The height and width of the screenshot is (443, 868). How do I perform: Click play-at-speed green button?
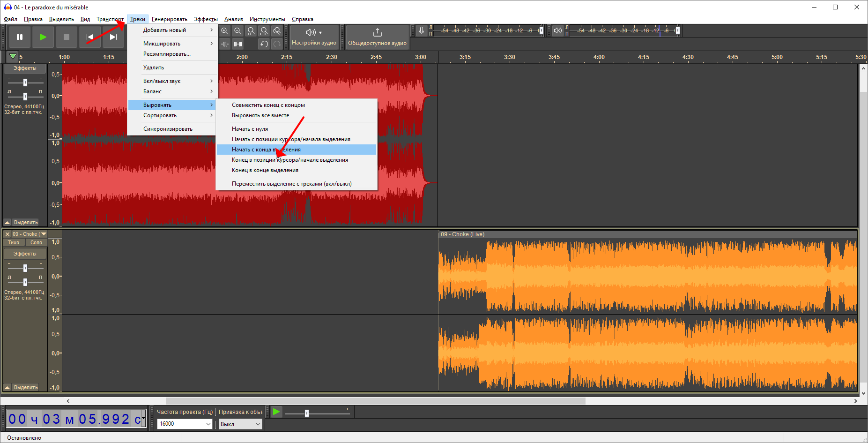276,412
